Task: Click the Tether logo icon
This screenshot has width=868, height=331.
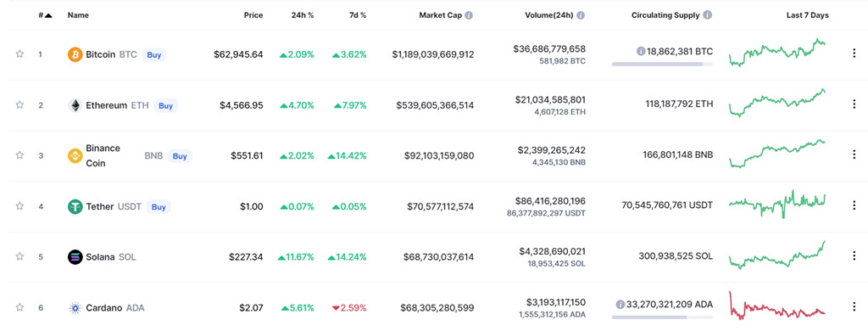Action: [75, 207]
